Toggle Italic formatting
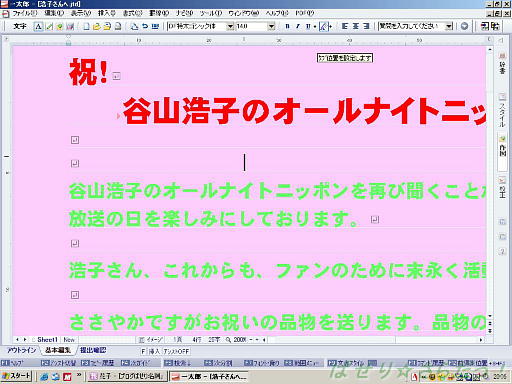 pos(298,26)
